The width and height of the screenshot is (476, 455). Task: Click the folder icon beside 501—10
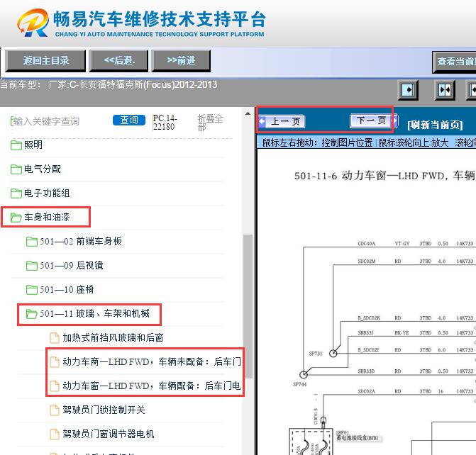32,290
